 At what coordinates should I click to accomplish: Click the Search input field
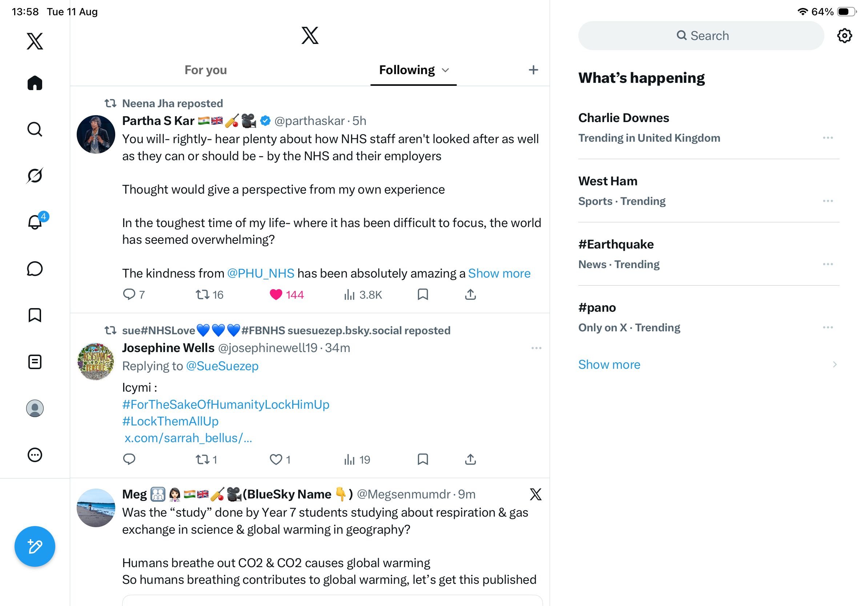[701, 36]
